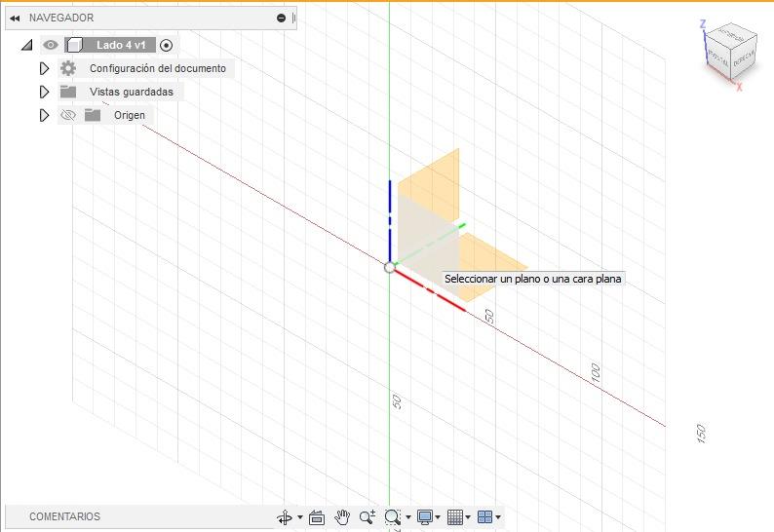This screenshot has width=774, height=532.
Task: Click the NAVEGADOR panel title
Action: tap(61, 18)
